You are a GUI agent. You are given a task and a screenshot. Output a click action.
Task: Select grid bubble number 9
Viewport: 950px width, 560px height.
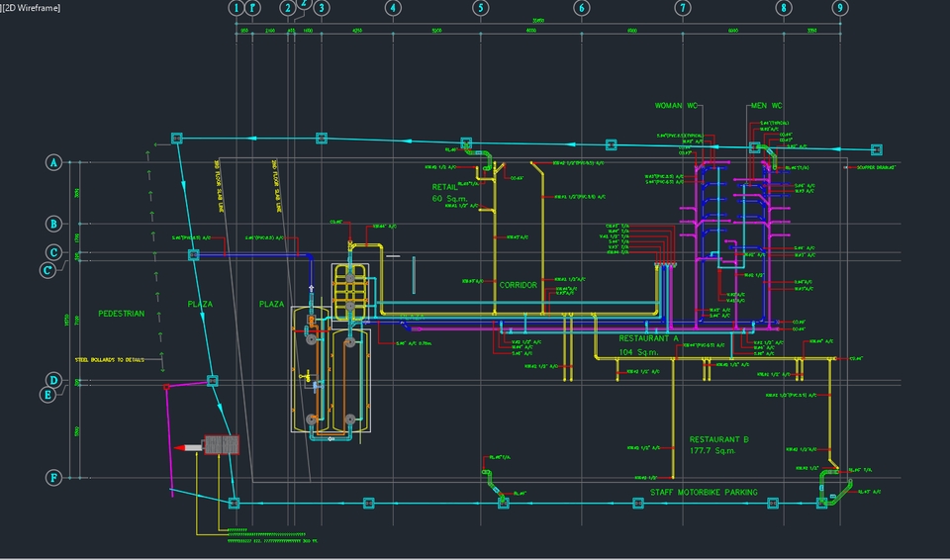click(840, 8)
